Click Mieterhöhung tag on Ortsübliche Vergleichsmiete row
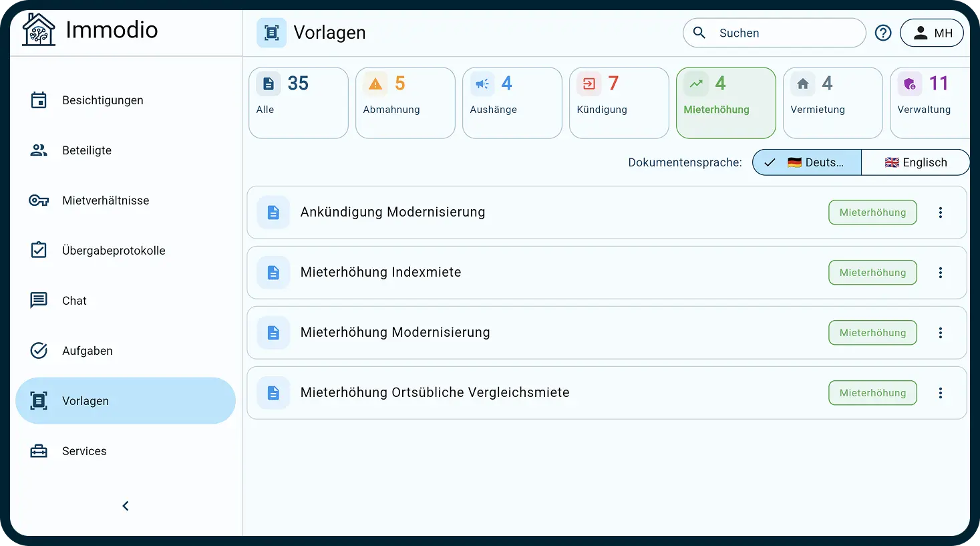This screenshot has width=980, height=546. click(x=873, y=393)
